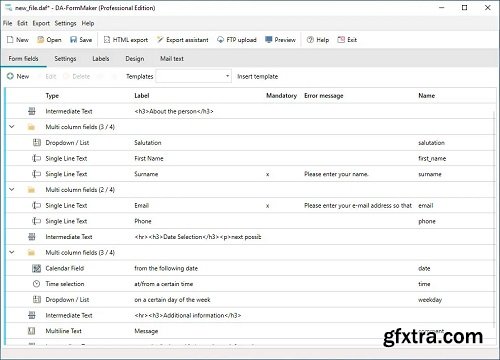Viewport: 500px width, 360px height.
Task: Switch to the Design tab
Action: click(x=135, y=59)
